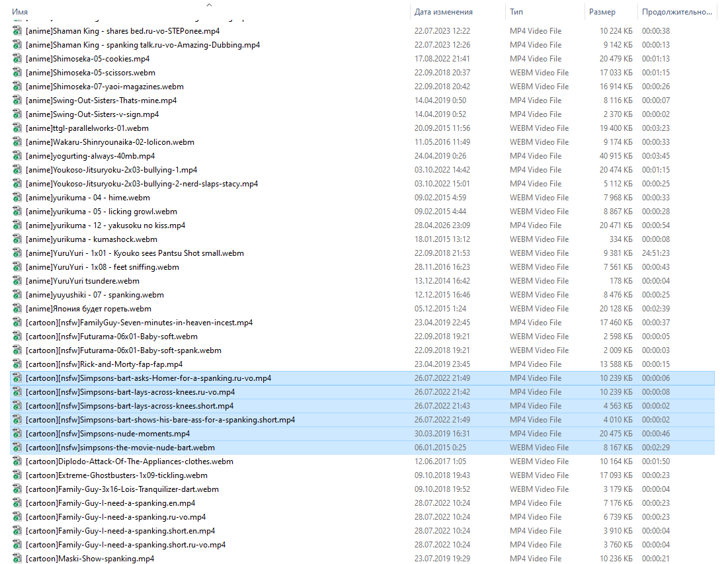
Task: Click the duration value 00:03:45
Action: [x=655, y=156]
